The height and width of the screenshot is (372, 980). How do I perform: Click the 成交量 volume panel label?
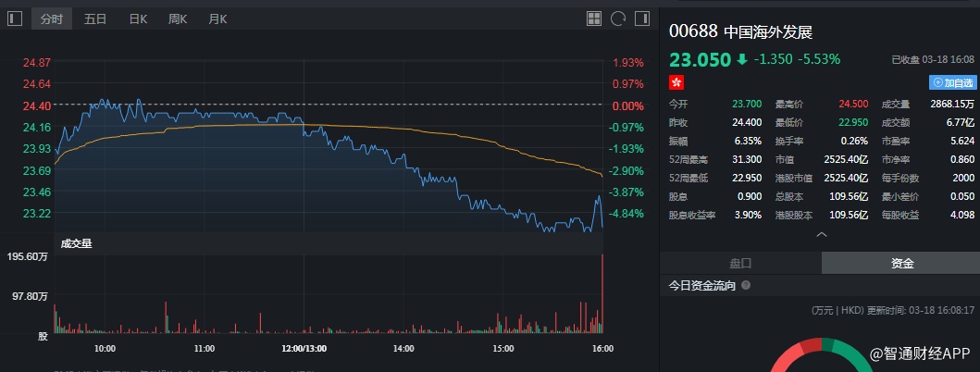[77, 243]
